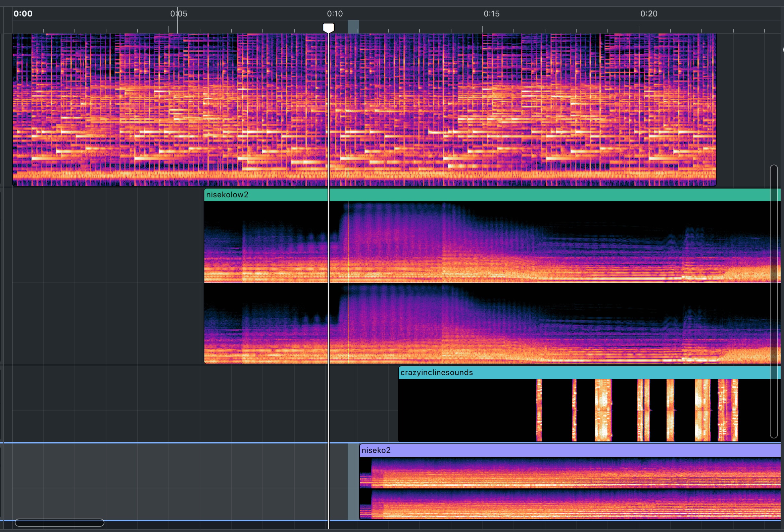Click the widest burst in crazyinclinesounds
The height and width of the screenshot is (532, 784).
(603, 410)
